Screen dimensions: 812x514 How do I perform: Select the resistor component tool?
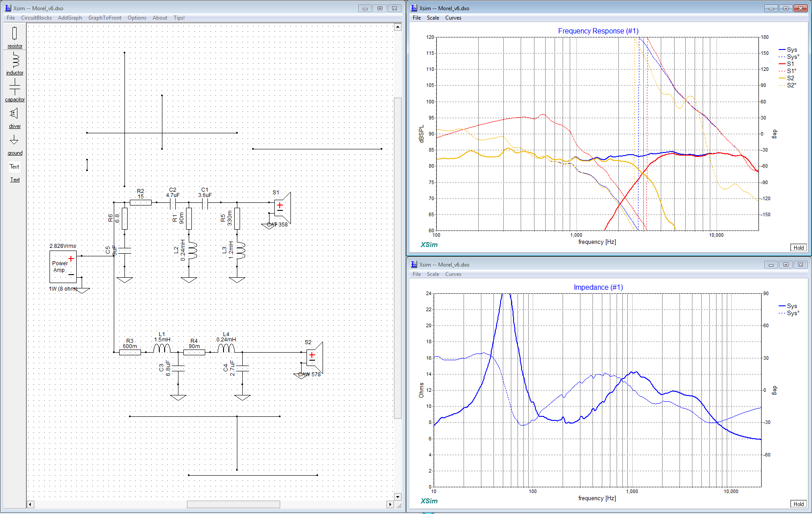(15, 37)
